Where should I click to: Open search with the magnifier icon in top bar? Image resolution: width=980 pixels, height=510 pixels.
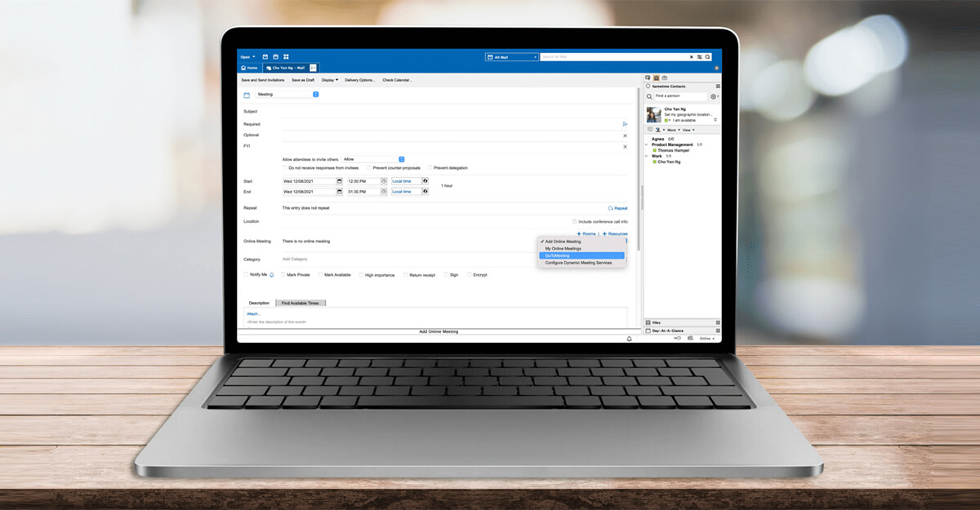[709, 57]
